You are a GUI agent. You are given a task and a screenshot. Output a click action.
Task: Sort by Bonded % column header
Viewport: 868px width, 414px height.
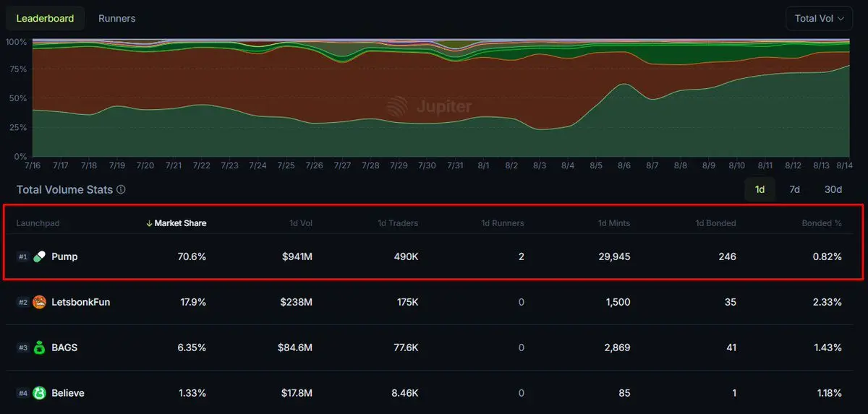click(x=822, y=223)
